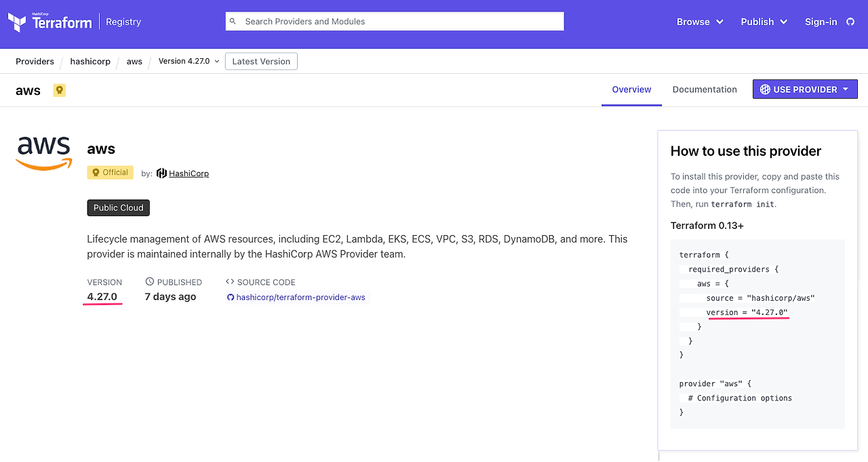Click the Public Cloud tag
The height and width of the screenshot is (462, 868).
pyautogui.click(x=119, y=208)
